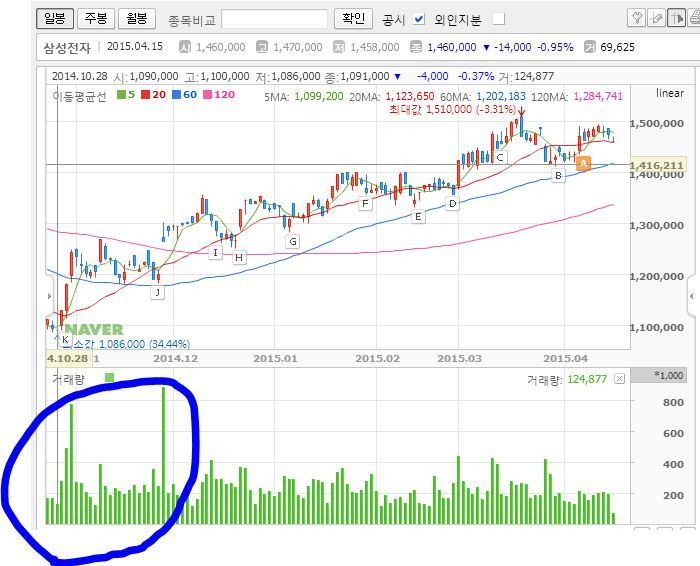
Task: Click the print chart icon
Action: click(x=694, y=18)
